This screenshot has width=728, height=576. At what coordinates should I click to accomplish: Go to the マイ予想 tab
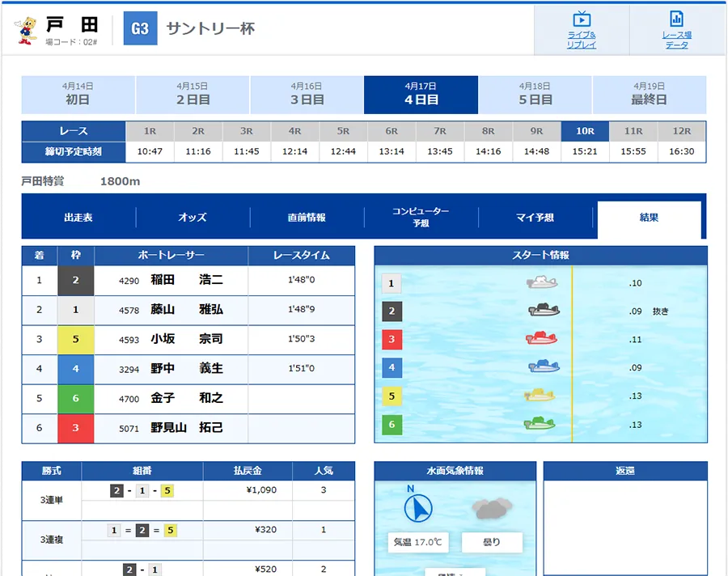[535, 218]
